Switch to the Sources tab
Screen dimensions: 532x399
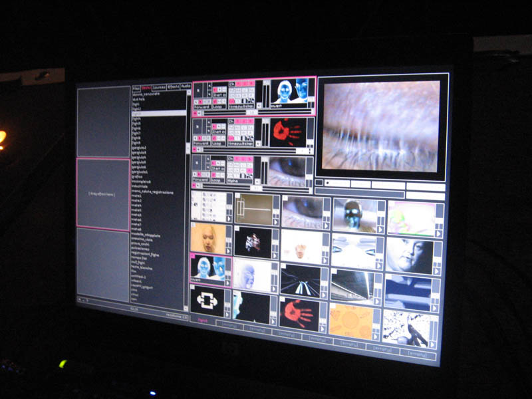[x=159, y=87]
